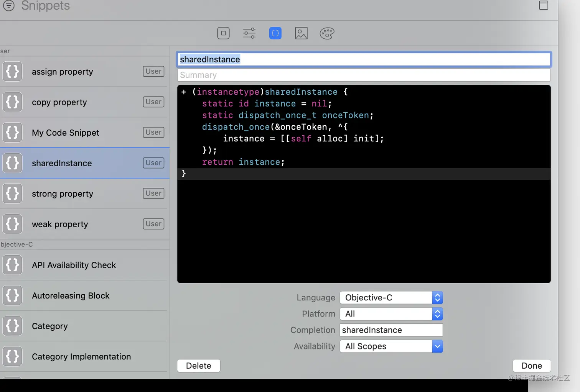Select the Category snippet
580x392 pixels.
pyautogui.click(x=84, y=326)
